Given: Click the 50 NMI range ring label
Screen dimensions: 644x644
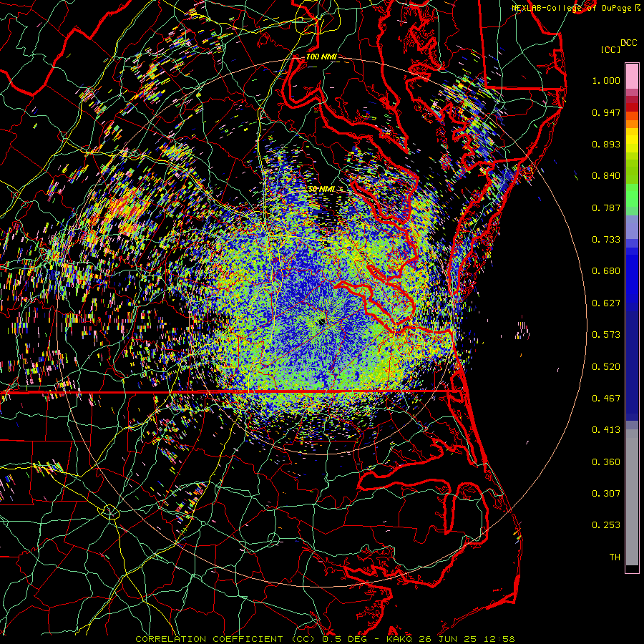Looking at the screenshot, I should coord(321,189).
